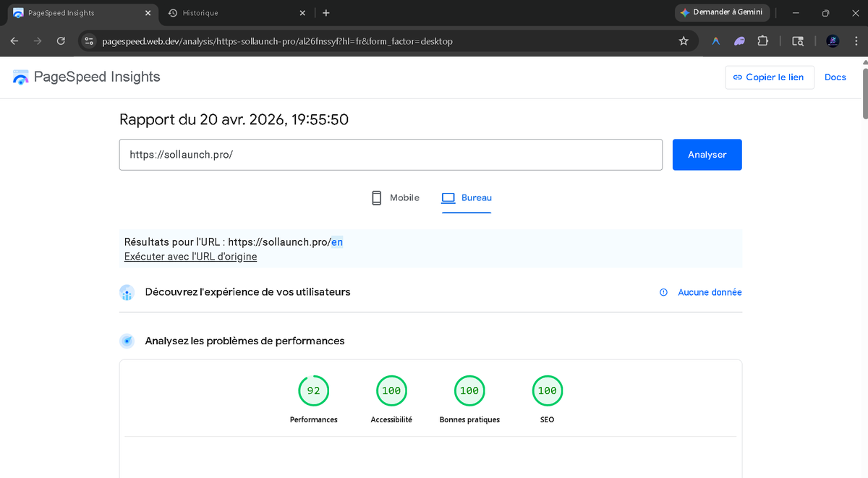Click the Bonnes pratiques score gauge 100
The width and height of the screenshot is (868, 478).
tap(469, 390)
